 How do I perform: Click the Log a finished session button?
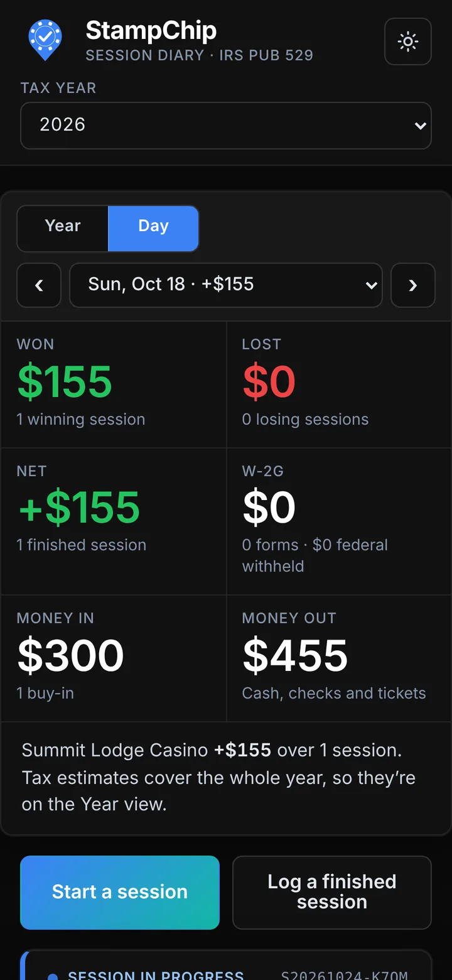[x=332, y=892]
